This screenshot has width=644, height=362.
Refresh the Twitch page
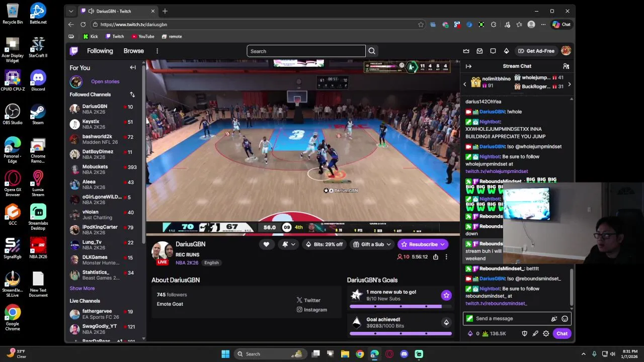pyautogui.click(x=83, y=24)
